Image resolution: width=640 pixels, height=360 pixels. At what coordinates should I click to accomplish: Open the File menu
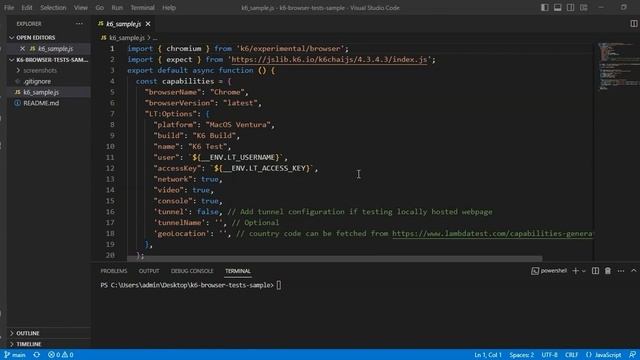[x=9, y=7]
